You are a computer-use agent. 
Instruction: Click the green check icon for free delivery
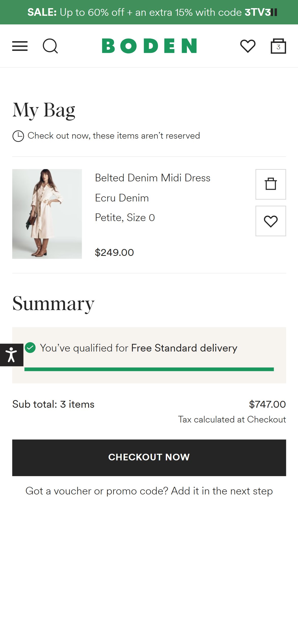(30, 347)
